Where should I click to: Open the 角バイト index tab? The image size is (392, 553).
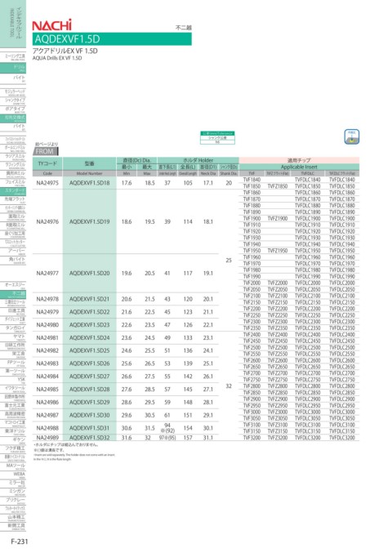(x=13, y=260)
